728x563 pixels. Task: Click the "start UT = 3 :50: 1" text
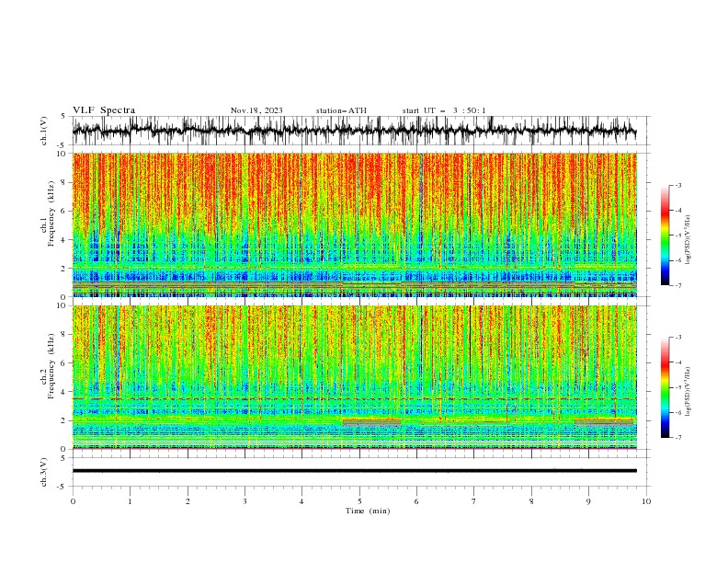444,110
